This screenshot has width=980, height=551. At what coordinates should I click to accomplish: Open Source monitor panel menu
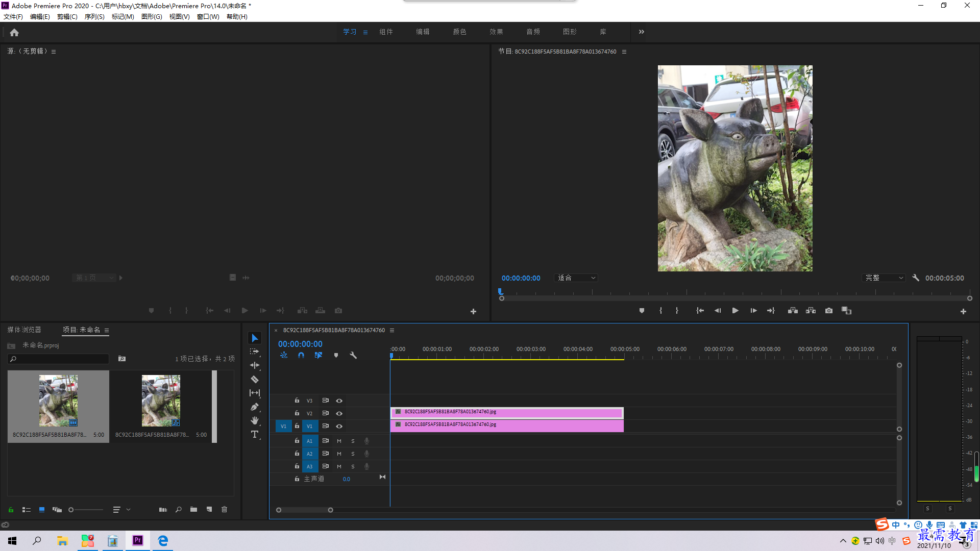54,52
